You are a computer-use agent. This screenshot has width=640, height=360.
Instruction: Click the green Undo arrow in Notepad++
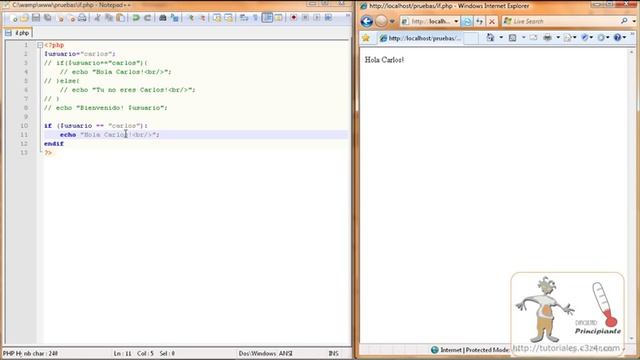tap(136, 18)
